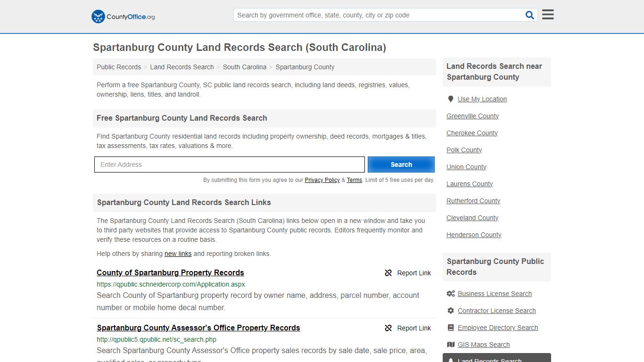This screenshot has height=362, width=644.
Task: Open the Terms link
Action: [x=355, y=180]
